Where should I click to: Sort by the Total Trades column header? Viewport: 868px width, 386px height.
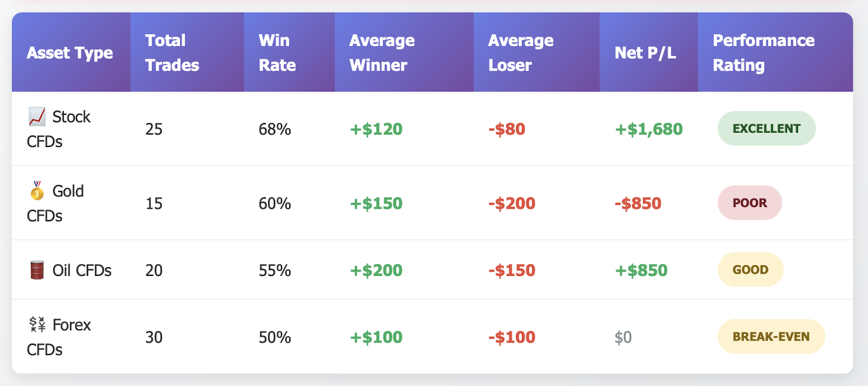point(172,53)
